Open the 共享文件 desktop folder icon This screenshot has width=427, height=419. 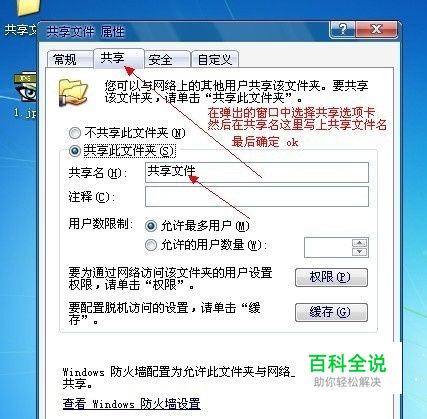(x=29, y=8)
